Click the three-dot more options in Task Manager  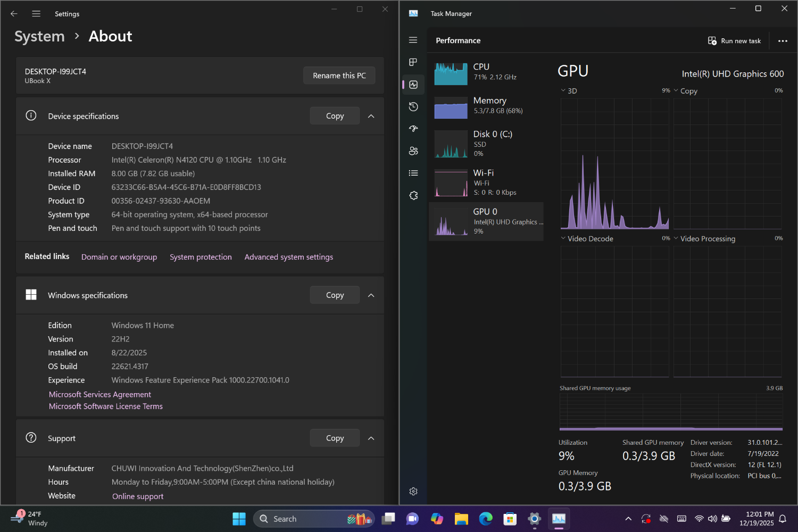point(783,41)
